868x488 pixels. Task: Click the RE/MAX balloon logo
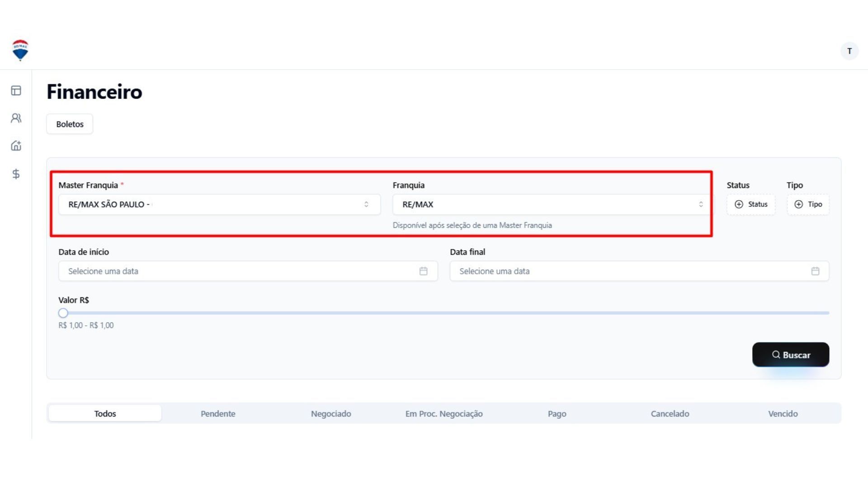click(x=20, y=50)
